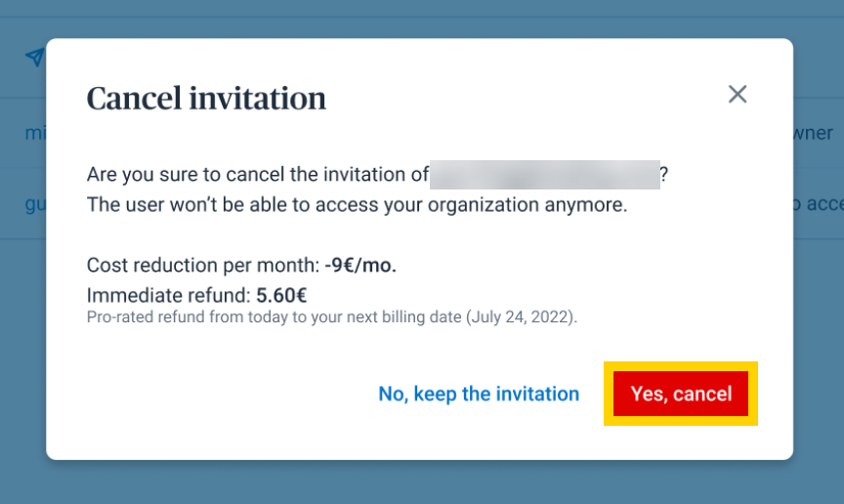Click the dimmed backdrop below the dialog
The height and width of the screenshot is (504, 844).
420,483
